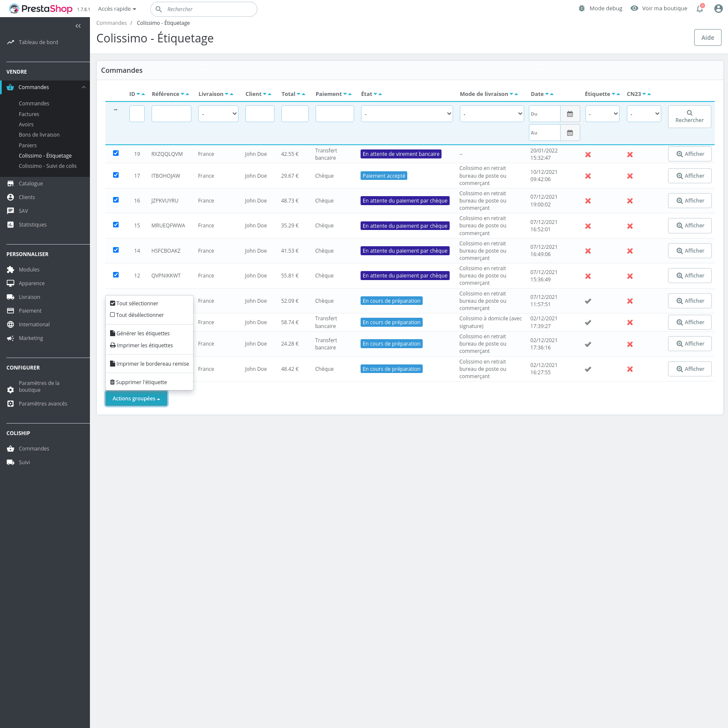Screen dimensions: 728x728
Task: Uncheck the checkbox for order 19
Action: tap(116, 153)
